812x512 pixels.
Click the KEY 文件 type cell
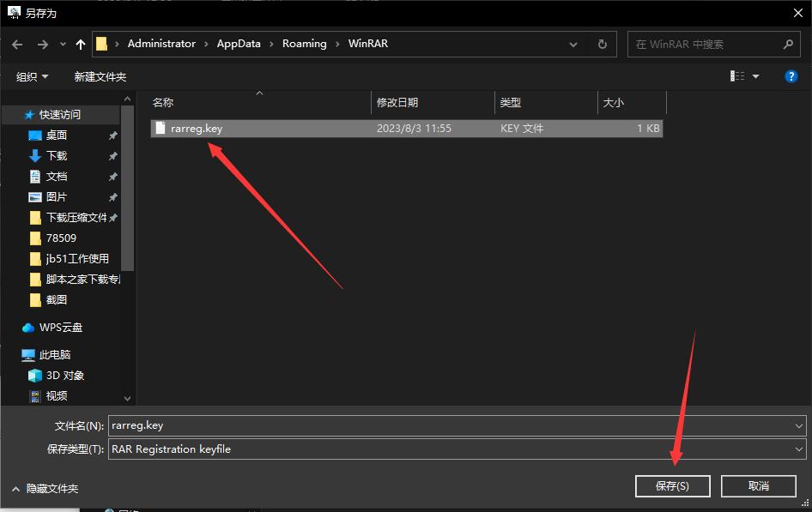522,129
